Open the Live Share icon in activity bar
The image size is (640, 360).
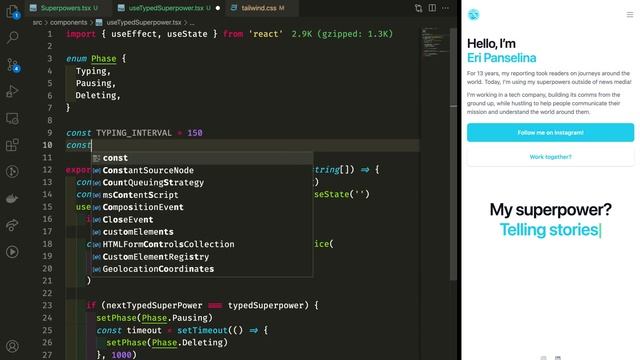(x=12, y=225)
